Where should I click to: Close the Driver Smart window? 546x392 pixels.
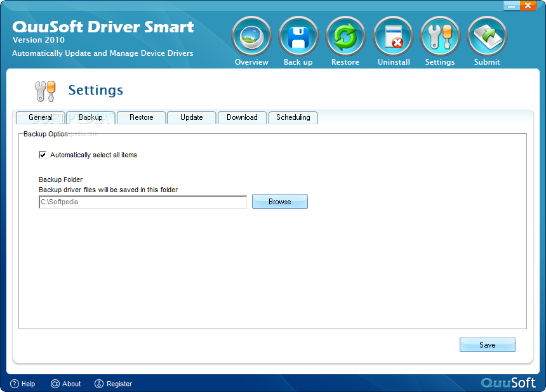(x=528, y=6)
